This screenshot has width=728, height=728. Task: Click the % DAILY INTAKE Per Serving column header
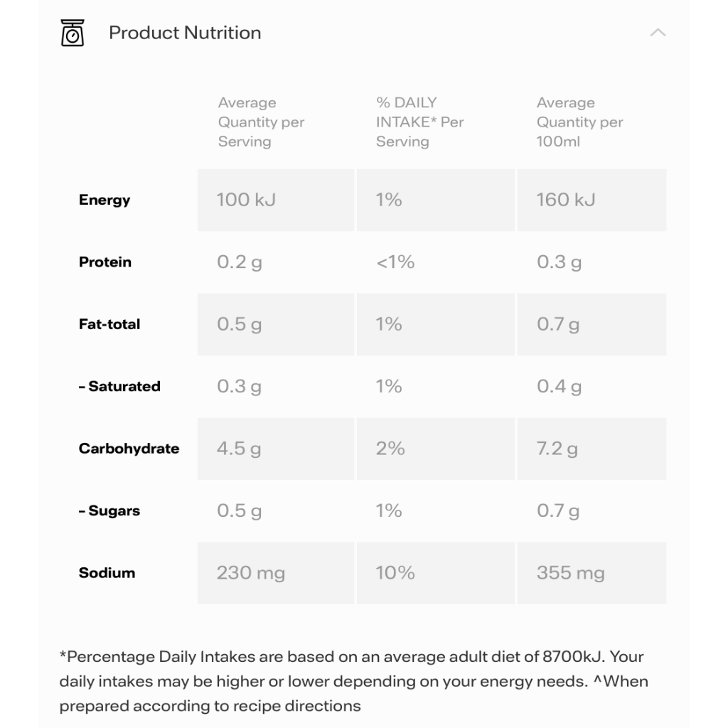[x=419, y=122]
